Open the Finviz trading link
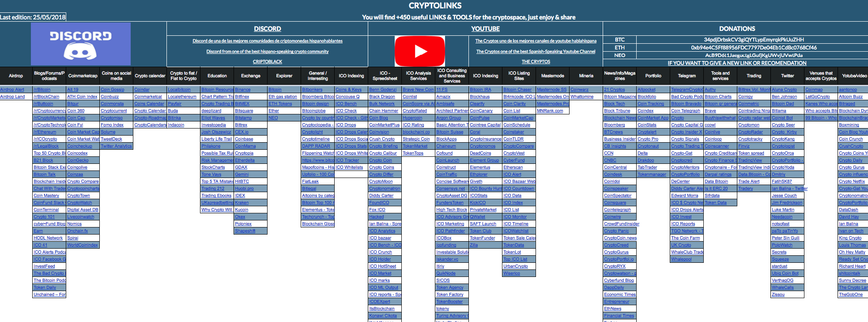The width and height of the screenshot is (868, 322). coord(744,146)
